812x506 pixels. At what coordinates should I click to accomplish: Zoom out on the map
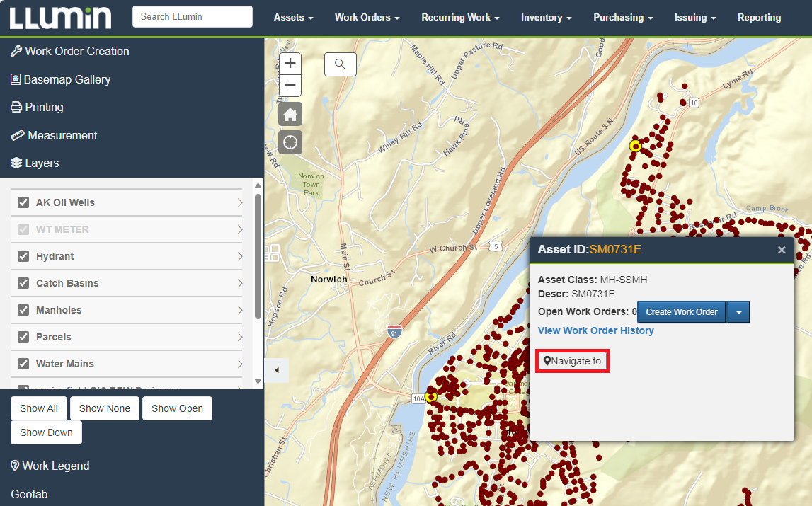290,86
